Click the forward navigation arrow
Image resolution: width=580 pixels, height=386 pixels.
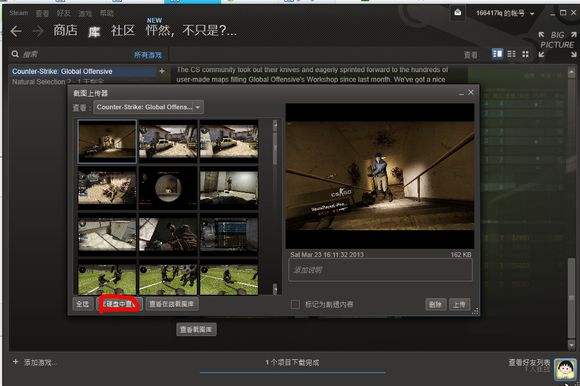click(38, 31)
